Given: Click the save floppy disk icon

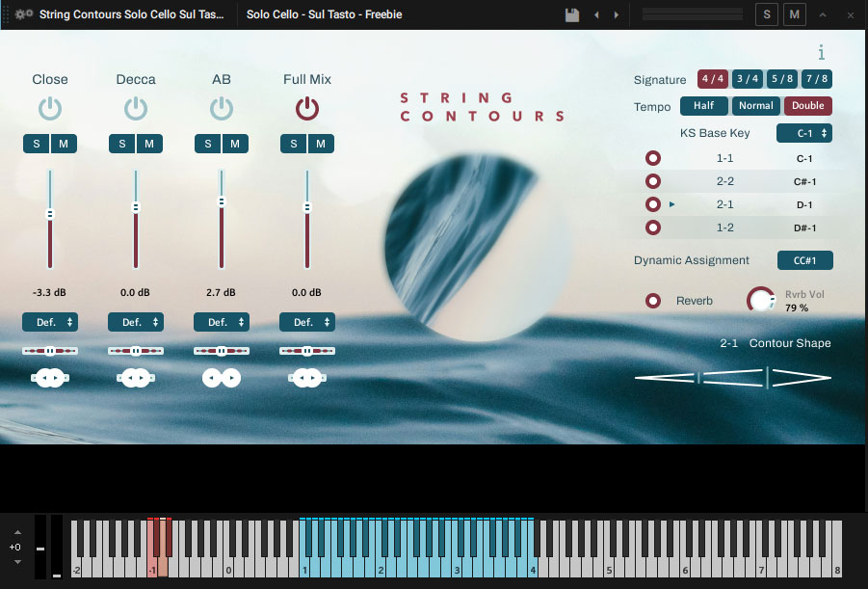Looking at the screenshot, I should coord(572,15).
